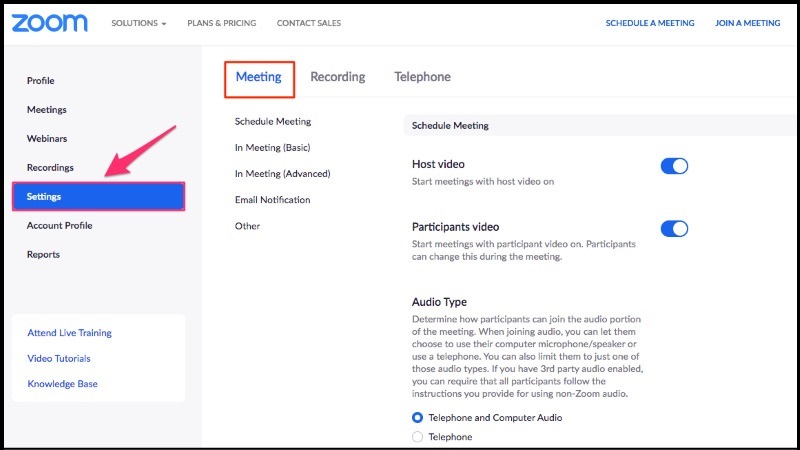Open Video Tutorials link

59,359
